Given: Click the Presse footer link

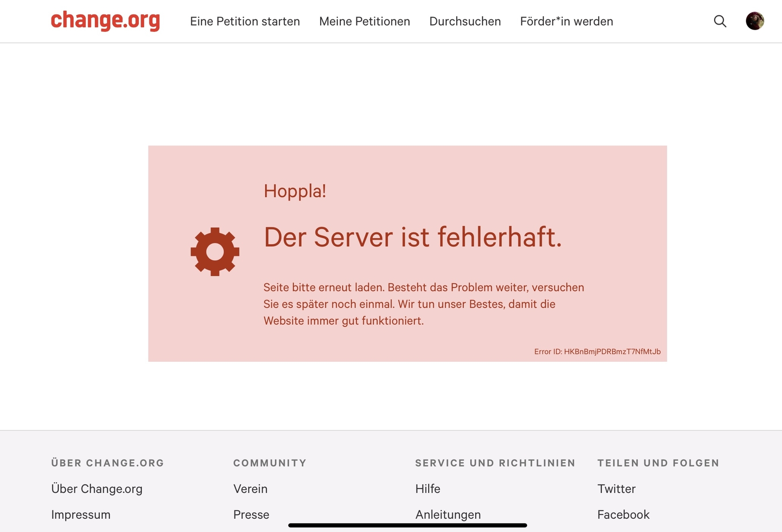Looking at the screenshot, I should coord(251,514).
